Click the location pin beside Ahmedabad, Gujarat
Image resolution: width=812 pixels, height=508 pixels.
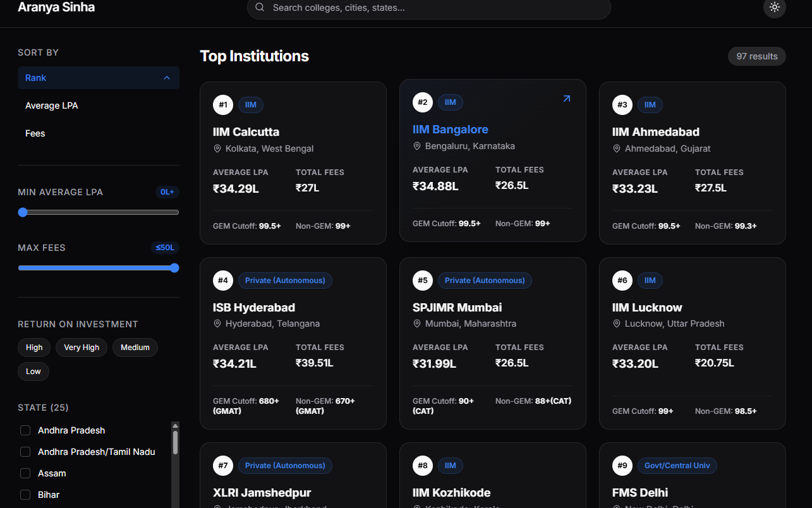click(617, 148)
